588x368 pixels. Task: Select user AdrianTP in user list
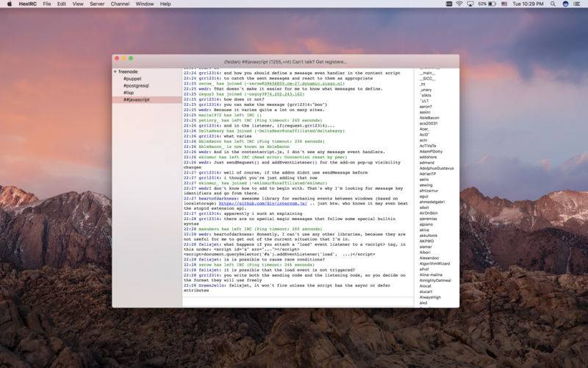428,174
